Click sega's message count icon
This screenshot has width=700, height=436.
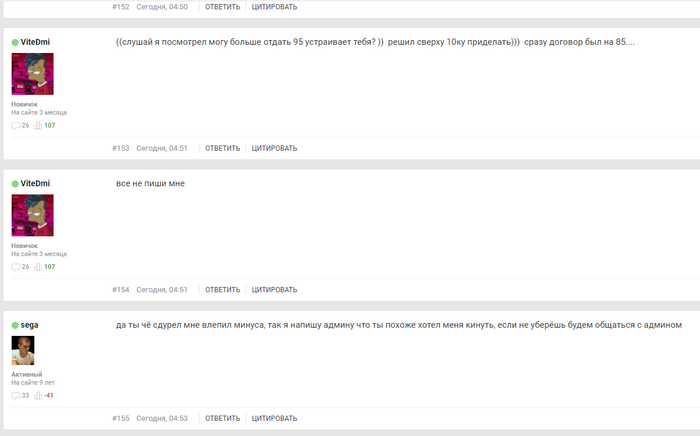(16, 395)
